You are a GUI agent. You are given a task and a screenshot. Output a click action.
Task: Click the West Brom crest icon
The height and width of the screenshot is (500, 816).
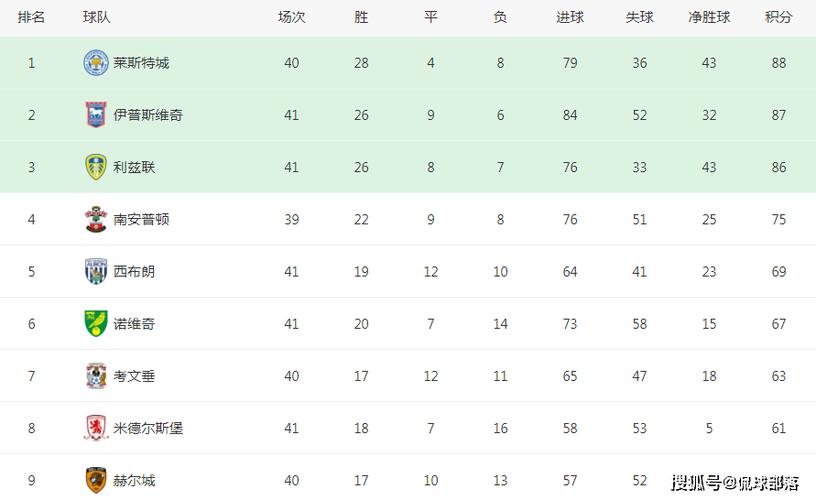click(96, 271)
